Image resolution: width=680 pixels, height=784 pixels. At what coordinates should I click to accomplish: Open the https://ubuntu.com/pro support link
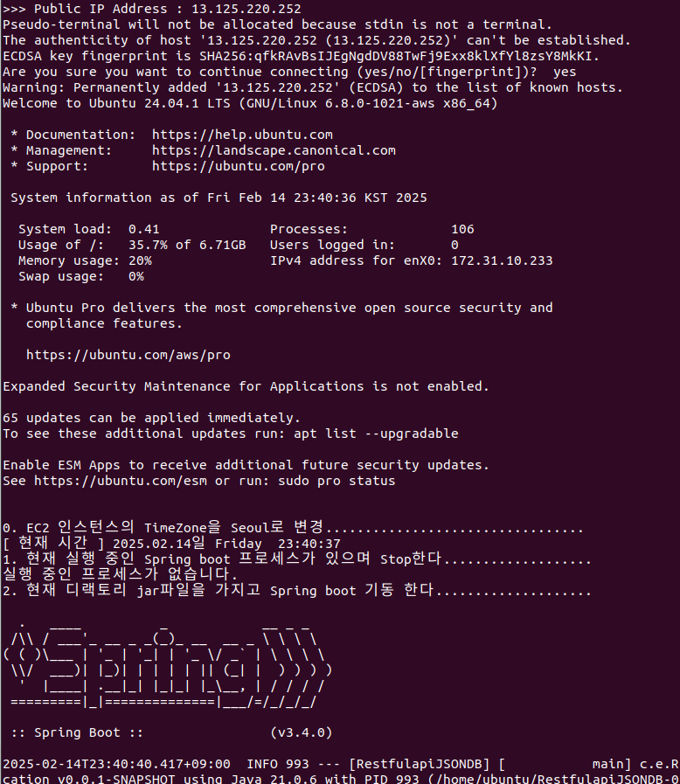click(238, 166)
